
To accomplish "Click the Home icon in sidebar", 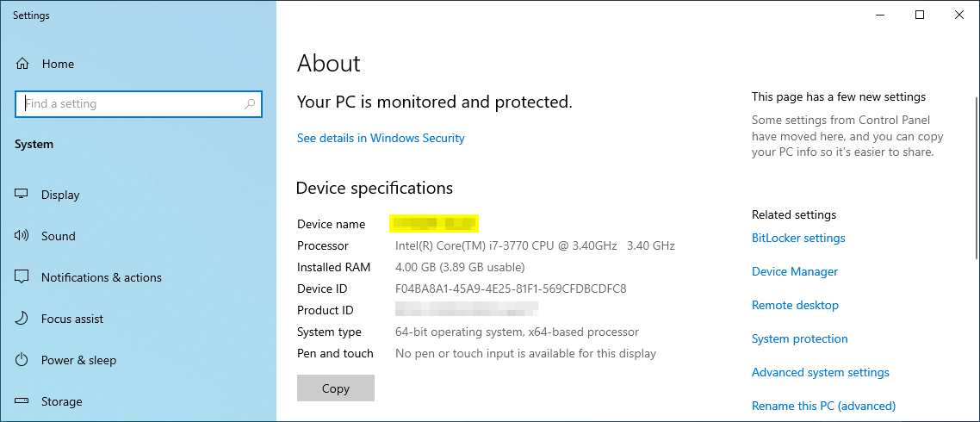I will (22, 64).
